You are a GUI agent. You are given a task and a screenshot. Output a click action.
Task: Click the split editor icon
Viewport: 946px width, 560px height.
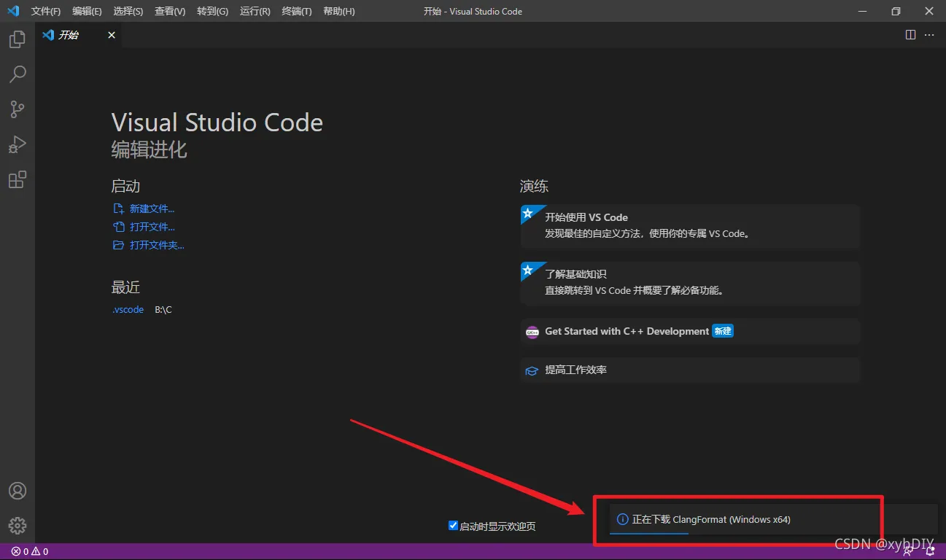(910, 35)
